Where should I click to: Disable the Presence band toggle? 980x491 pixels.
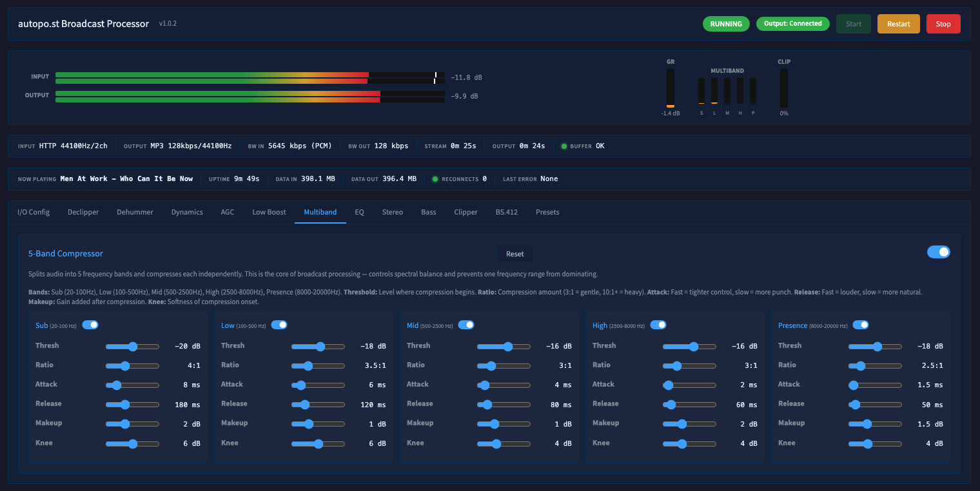(x=861, y=325)
